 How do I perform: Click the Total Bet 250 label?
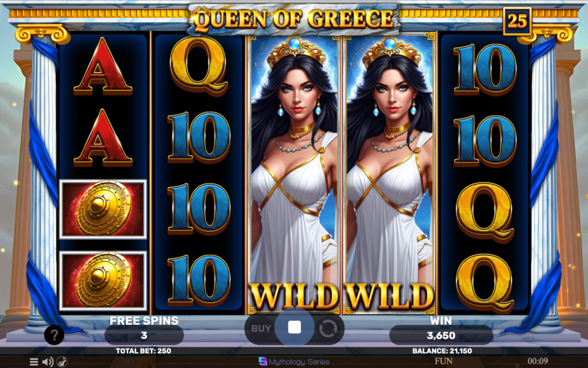pyautogui.click(x=144, y=351)
